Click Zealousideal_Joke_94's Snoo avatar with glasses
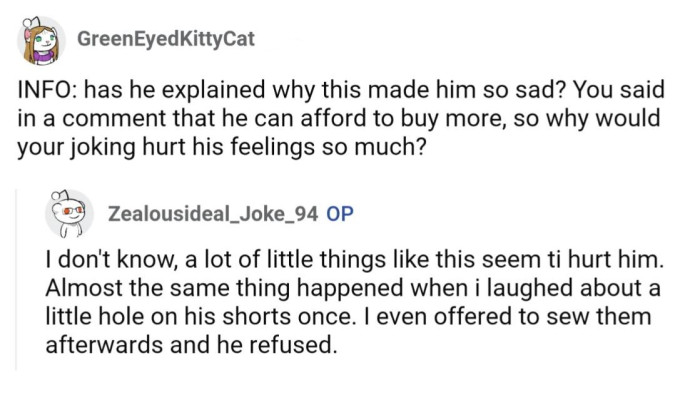 pyautogui.click(x=70, y=213)
